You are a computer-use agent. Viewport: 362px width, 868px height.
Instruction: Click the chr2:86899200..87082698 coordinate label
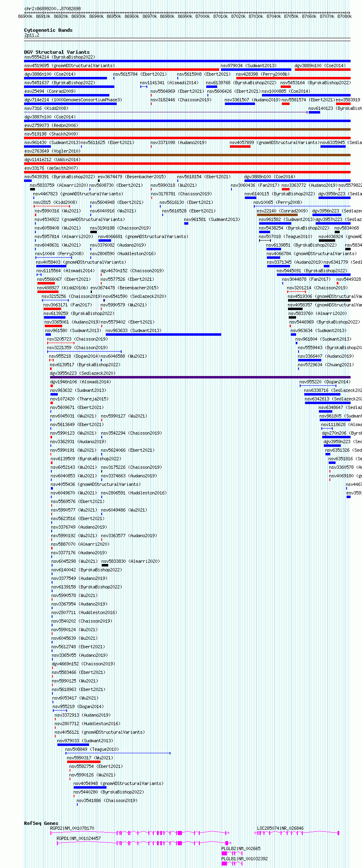[52, 9]
